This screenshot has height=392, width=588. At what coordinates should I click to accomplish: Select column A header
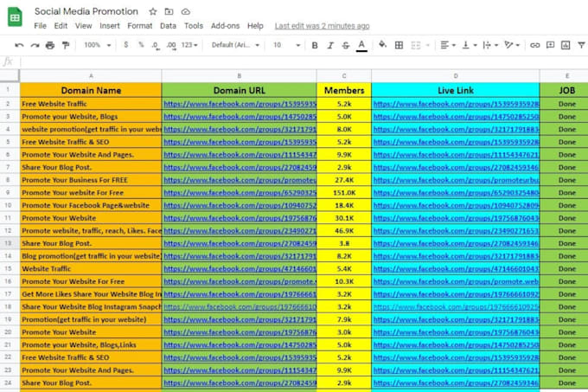click(91, 76)
